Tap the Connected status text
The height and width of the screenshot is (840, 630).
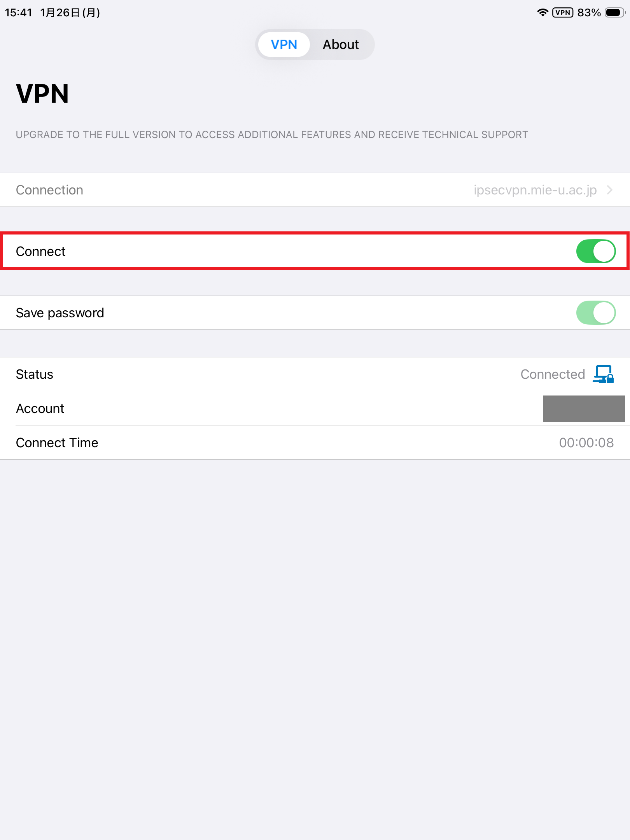point(553,374)
